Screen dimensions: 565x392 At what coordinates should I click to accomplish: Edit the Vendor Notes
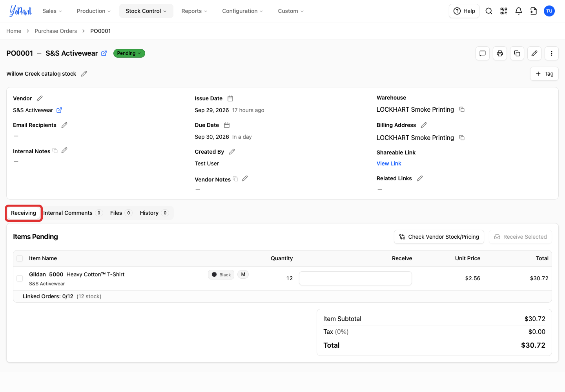(x=245, y=178)
